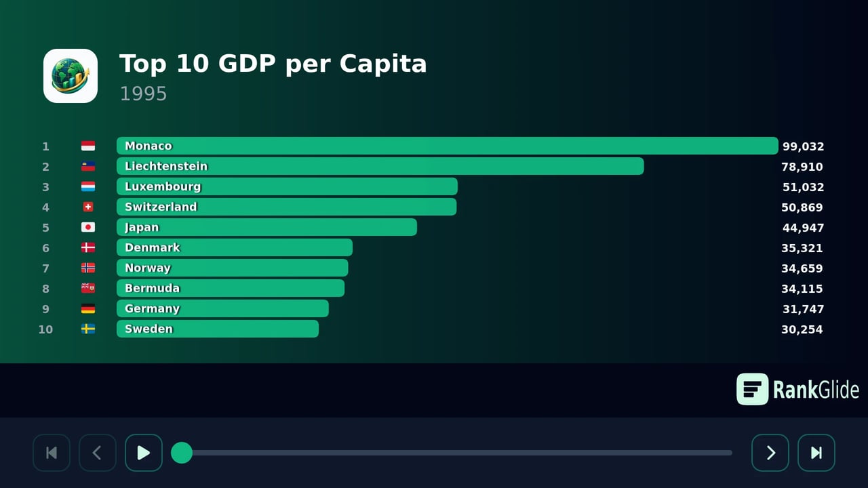Step back with the left chevron button

pos(98,453)
